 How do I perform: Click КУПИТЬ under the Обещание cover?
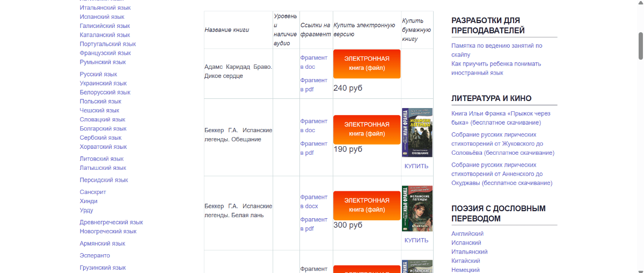point(416,166)
